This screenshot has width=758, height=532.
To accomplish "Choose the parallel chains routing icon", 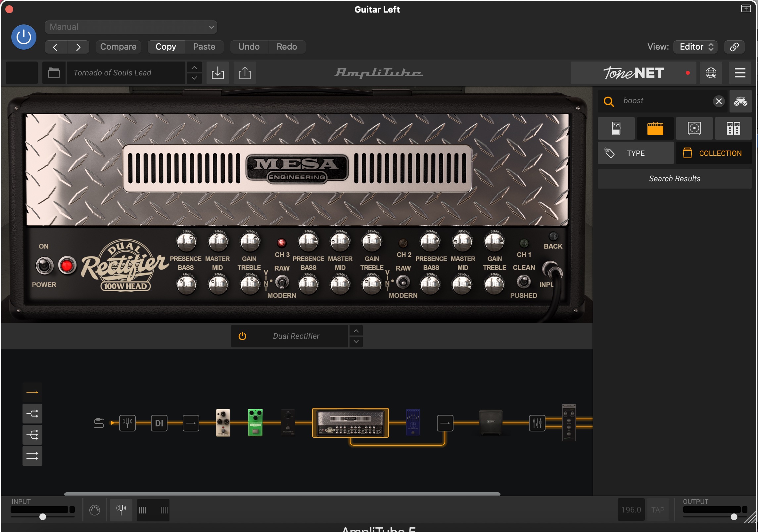I will 32,456.
